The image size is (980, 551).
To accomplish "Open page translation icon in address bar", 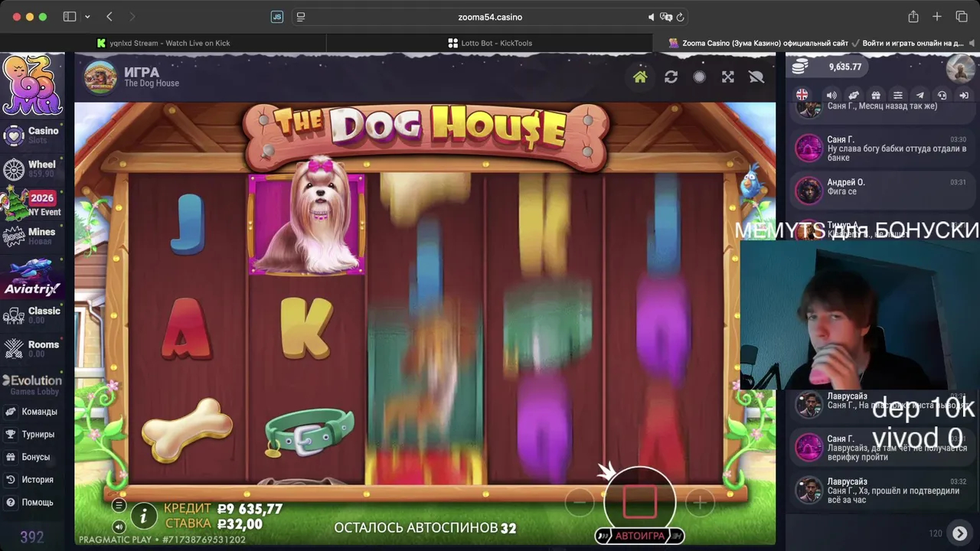I will click(666, 17).
